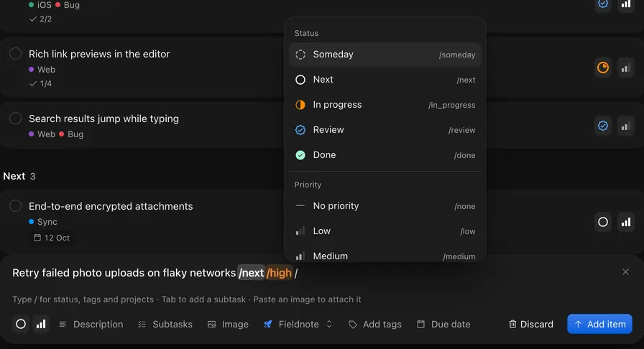
Task: Open the Fieldnote project dropdown
Action: point(298,325)
